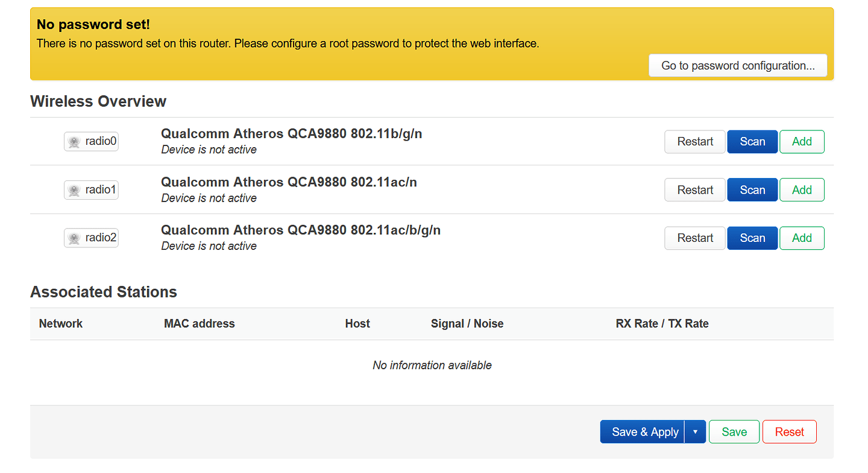
Task: Restart the QCA9880 802.11ac/n radio
Action: point(694,189)
